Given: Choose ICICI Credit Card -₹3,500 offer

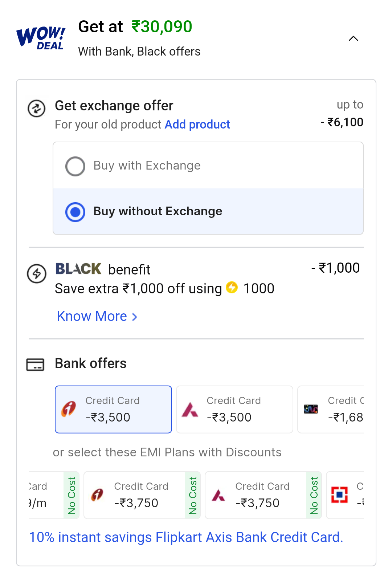Looking at the screenshot, I should (x=113, y=409).
